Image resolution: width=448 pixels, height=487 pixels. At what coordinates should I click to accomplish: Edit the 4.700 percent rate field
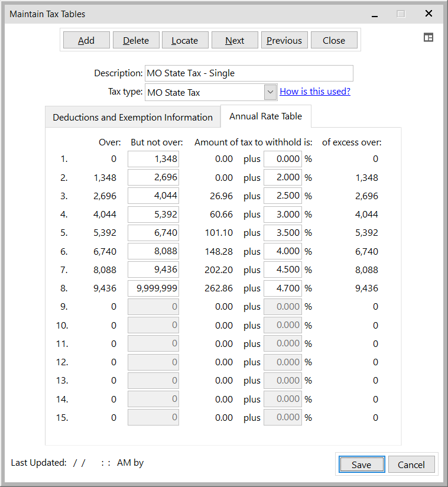(283, 288)
